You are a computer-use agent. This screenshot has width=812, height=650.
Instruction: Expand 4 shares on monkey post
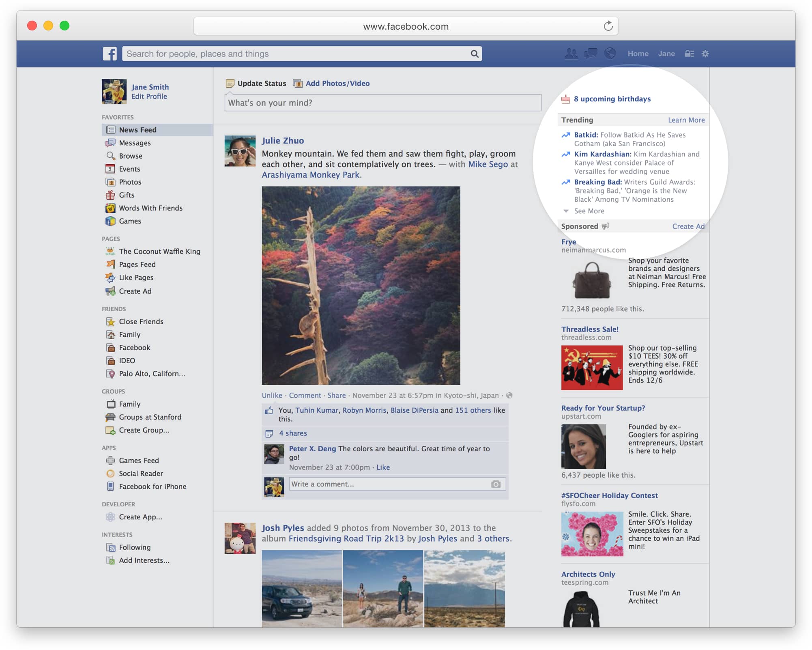pyautogui.click(x=292, y=433)
